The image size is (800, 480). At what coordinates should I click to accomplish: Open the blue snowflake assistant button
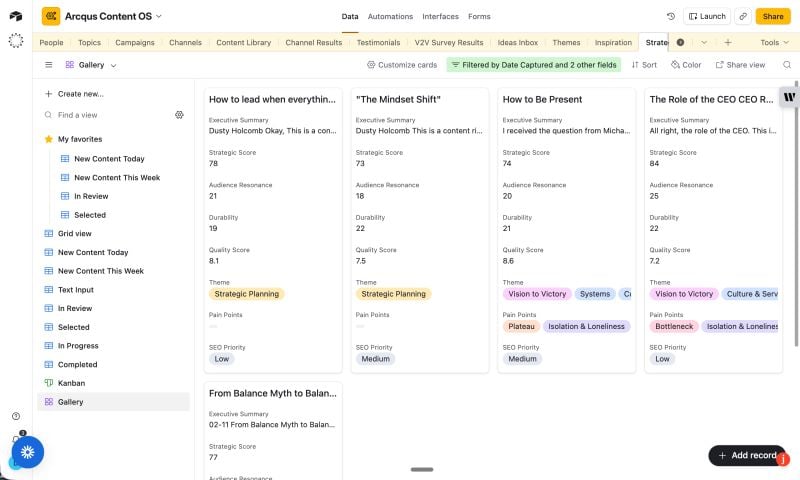28,452
